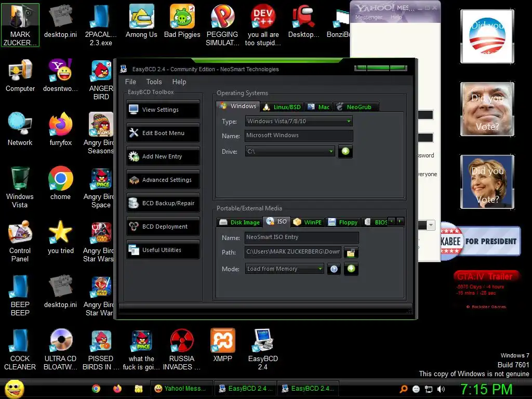Add ISO entry with green plus button
Image resolution: width=532 pixels, height=399 pixels.
coord(351,269)
